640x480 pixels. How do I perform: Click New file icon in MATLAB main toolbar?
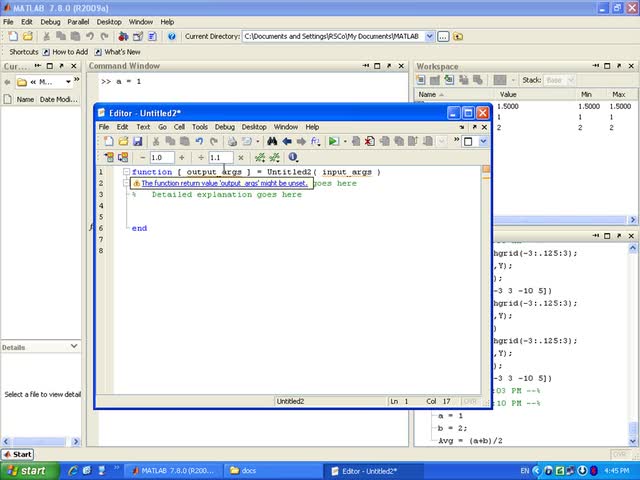[13, 36]
